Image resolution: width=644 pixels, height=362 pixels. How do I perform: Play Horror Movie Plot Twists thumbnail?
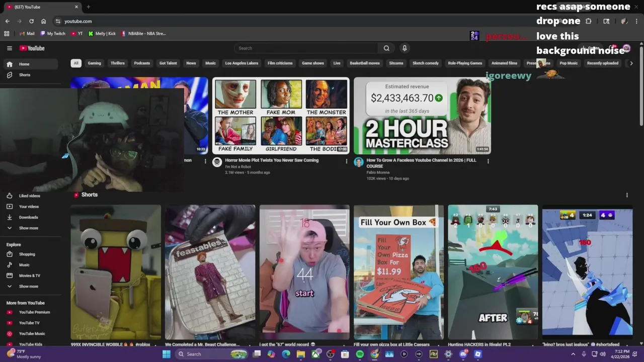[281, 116]
